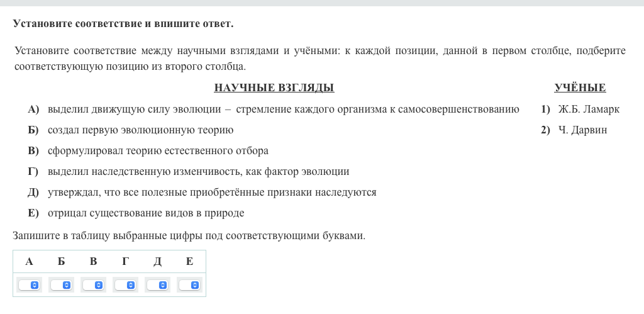Open the answer dropdown under column Д
The image size is (644, 314).
point(158,285)
